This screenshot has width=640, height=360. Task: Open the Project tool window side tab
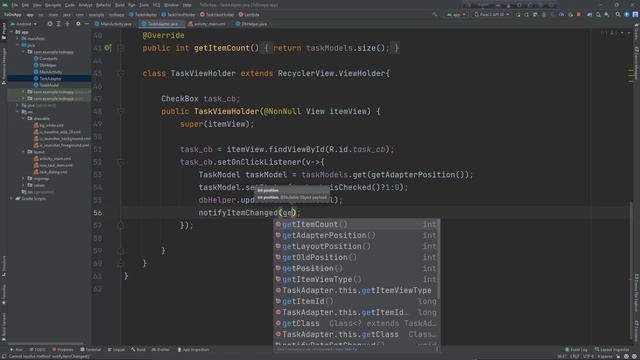tap(4, 31)
